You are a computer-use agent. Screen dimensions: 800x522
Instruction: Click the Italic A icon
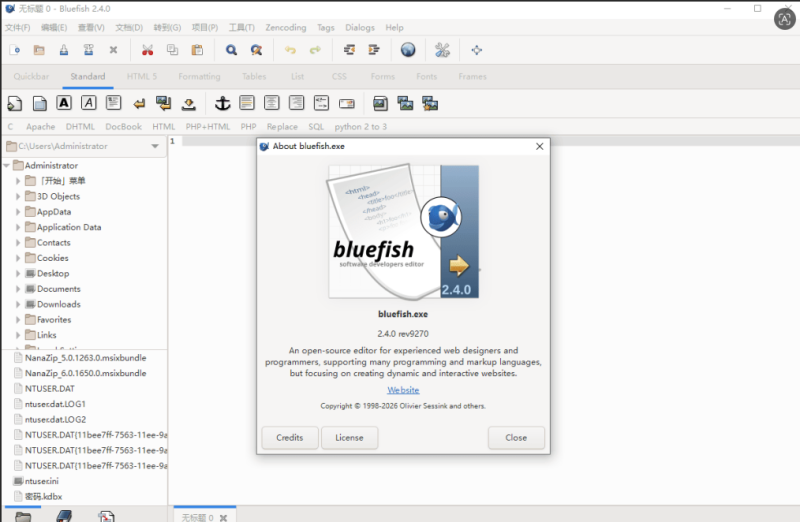tap(89, 103)
